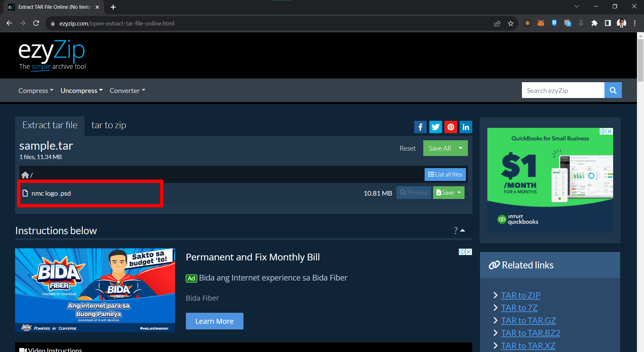
Task: Open the Save dropdown next to nmc logo .psd
Action: [x=459, y=192]
